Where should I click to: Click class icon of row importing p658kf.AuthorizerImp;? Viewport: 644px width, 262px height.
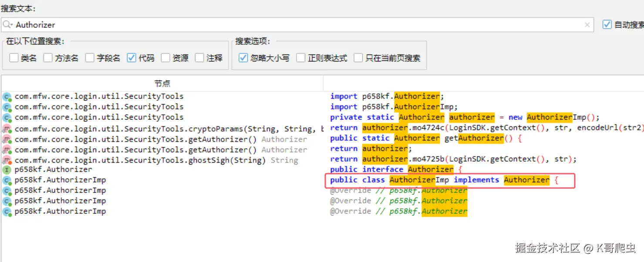tap(7, 107)
